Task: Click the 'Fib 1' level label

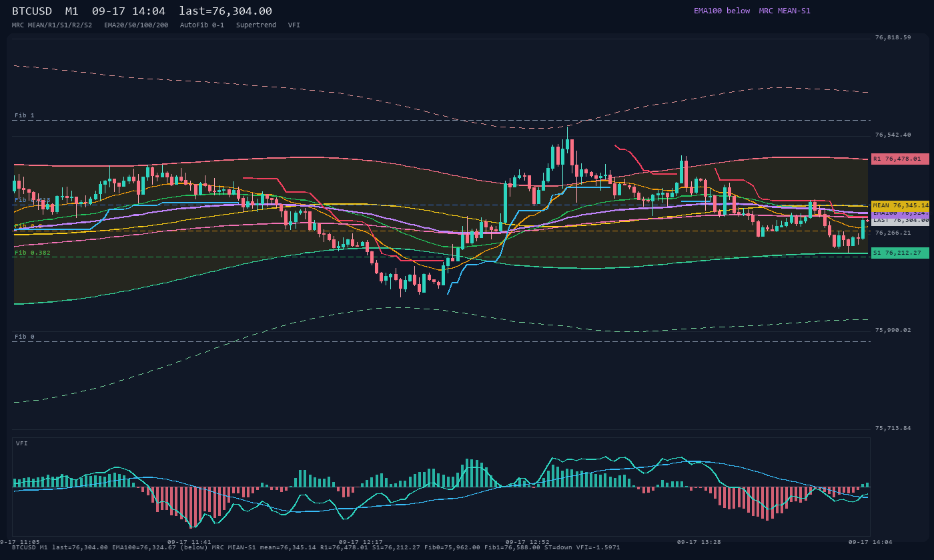Action: [x=25, y=116]
